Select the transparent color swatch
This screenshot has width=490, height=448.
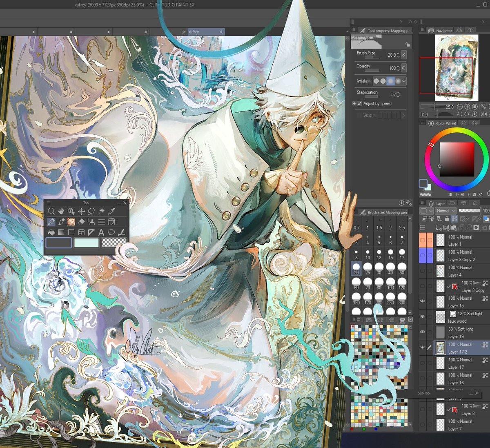(114, 243)
